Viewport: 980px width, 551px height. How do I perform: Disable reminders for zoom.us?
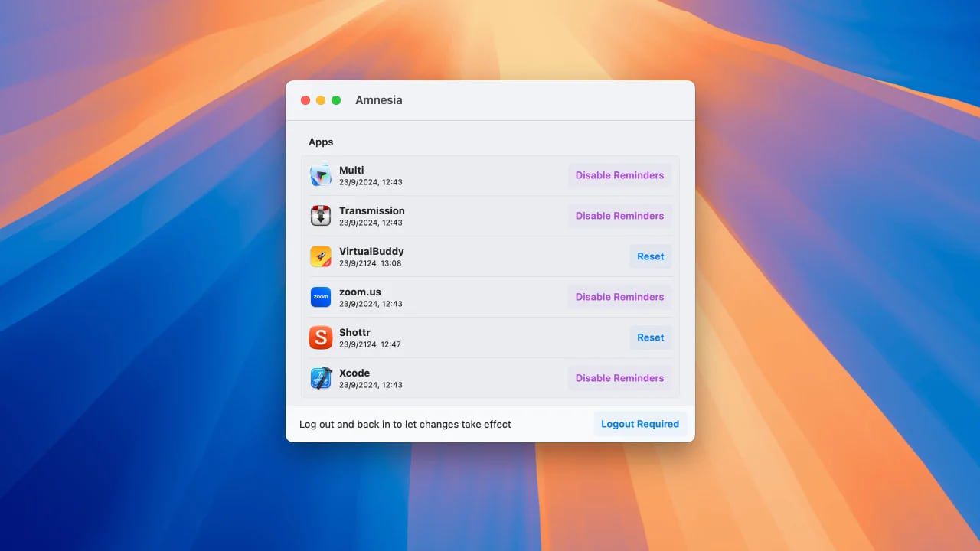click(619, 297)
